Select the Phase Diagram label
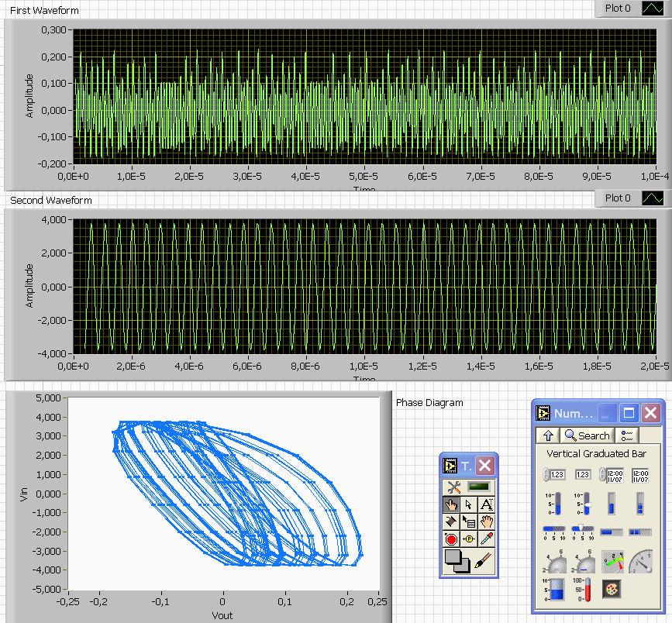 [429, 403]
